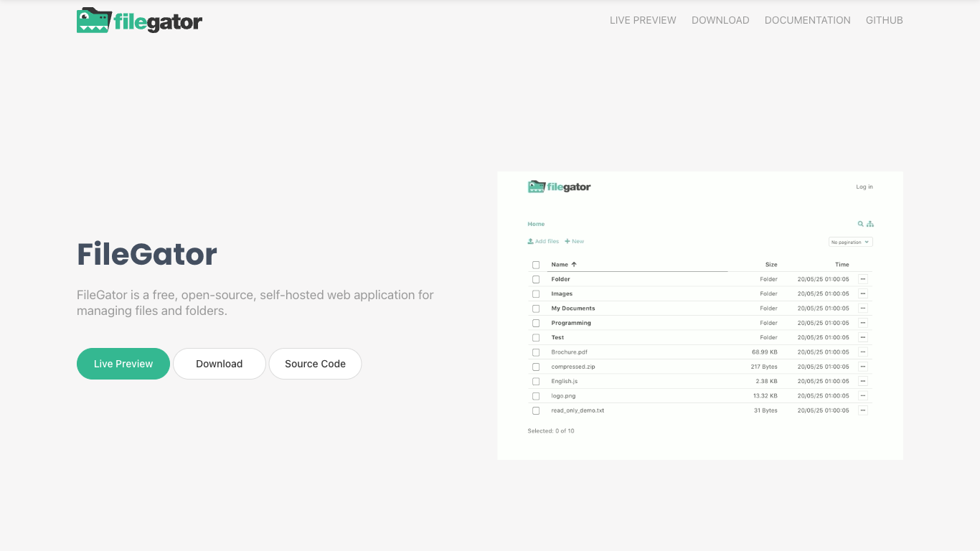Check the checkbox for compressed.zip row
This screenshot has width=980, height=551.
(x=536, y=367)
